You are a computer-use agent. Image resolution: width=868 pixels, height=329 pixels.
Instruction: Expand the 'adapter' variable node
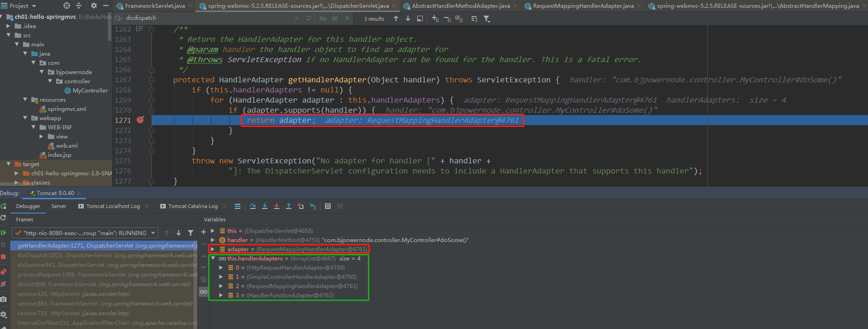[213, 249]
